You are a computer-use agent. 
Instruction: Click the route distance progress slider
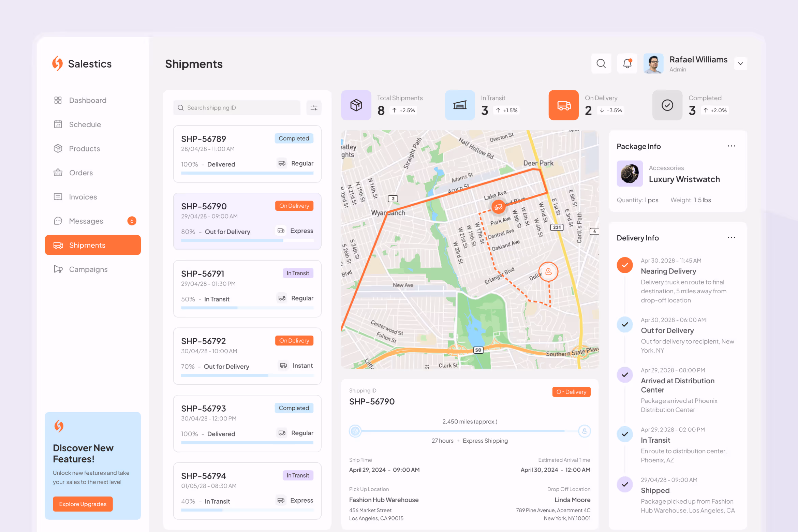469,431
